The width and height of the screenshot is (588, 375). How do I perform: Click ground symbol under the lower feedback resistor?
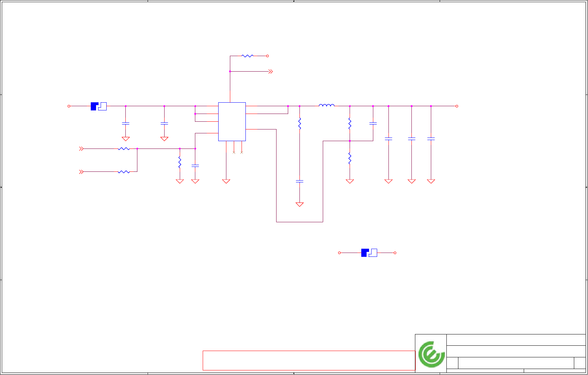coord(350,181)
